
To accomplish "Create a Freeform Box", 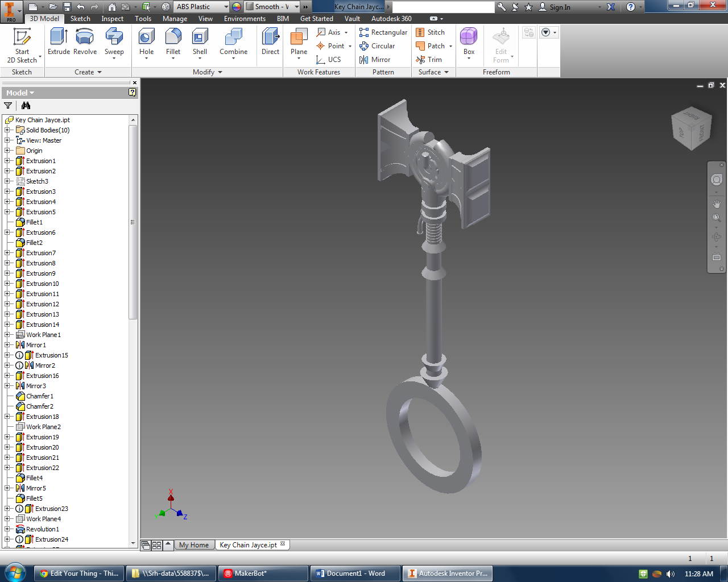I will 469,42.
